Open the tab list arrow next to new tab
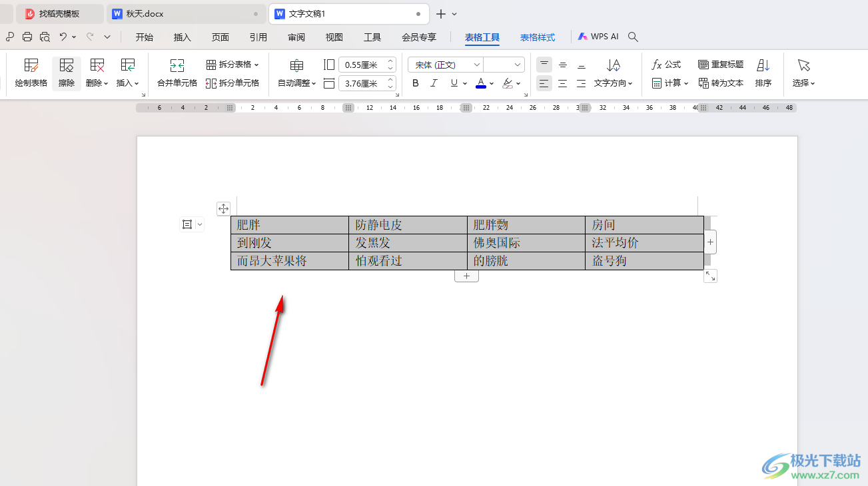The height and width of the screenshot is (486, 868). [454, 14]
